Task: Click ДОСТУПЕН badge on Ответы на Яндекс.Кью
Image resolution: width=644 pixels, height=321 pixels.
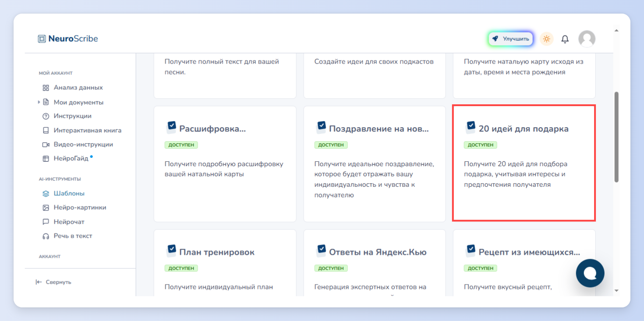Action: click(331, 268)
